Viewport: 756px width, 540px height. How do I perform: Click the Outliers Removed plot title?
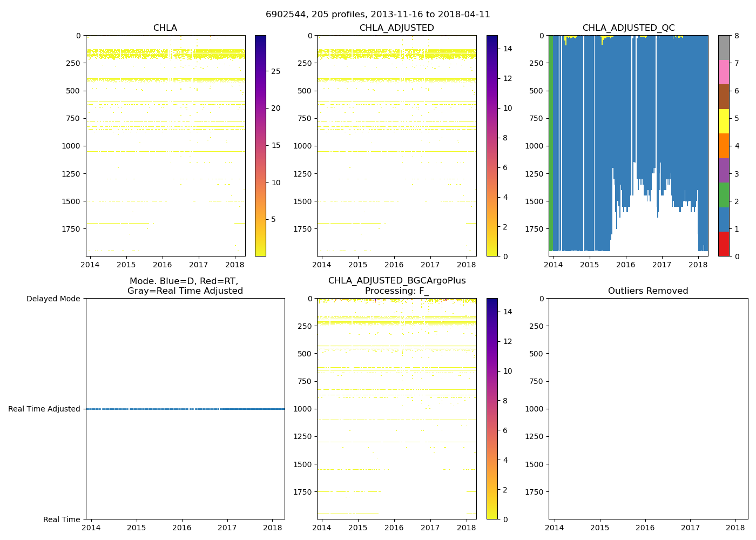(x=648, y=291)
